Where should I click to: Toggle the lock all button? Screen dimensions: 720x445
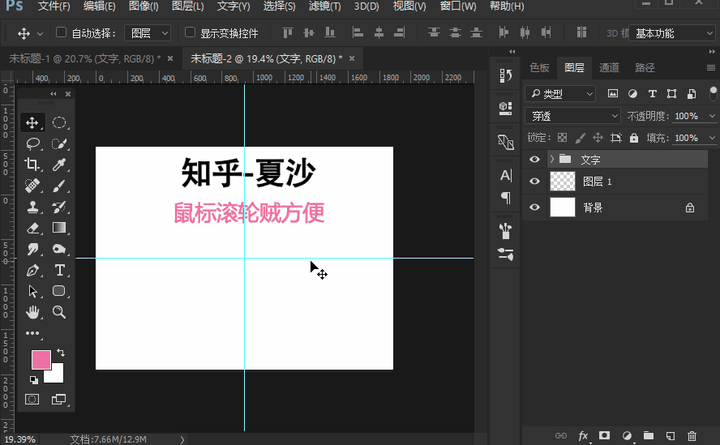[634, 138]
